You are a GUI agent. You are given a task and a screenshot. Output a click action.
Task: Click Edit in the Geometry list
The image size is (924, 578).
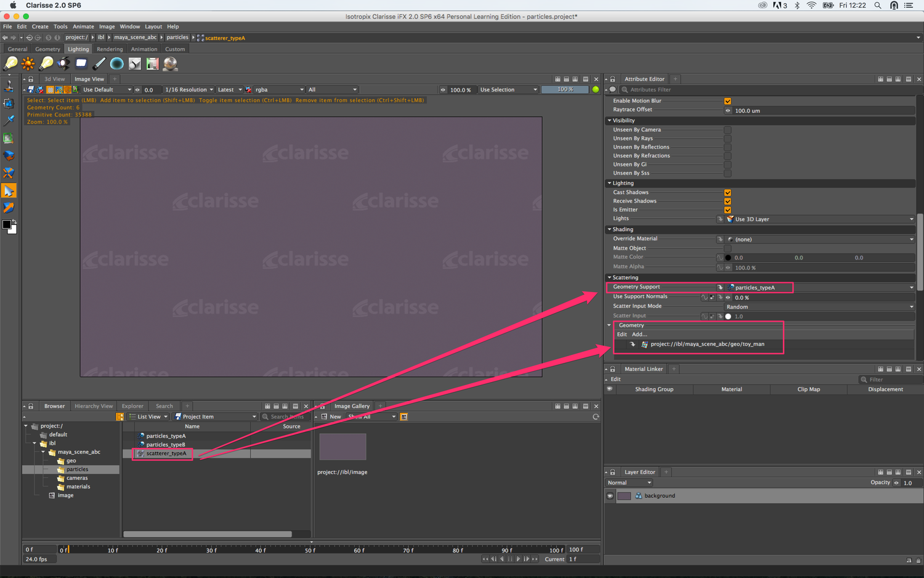(622, 335)
